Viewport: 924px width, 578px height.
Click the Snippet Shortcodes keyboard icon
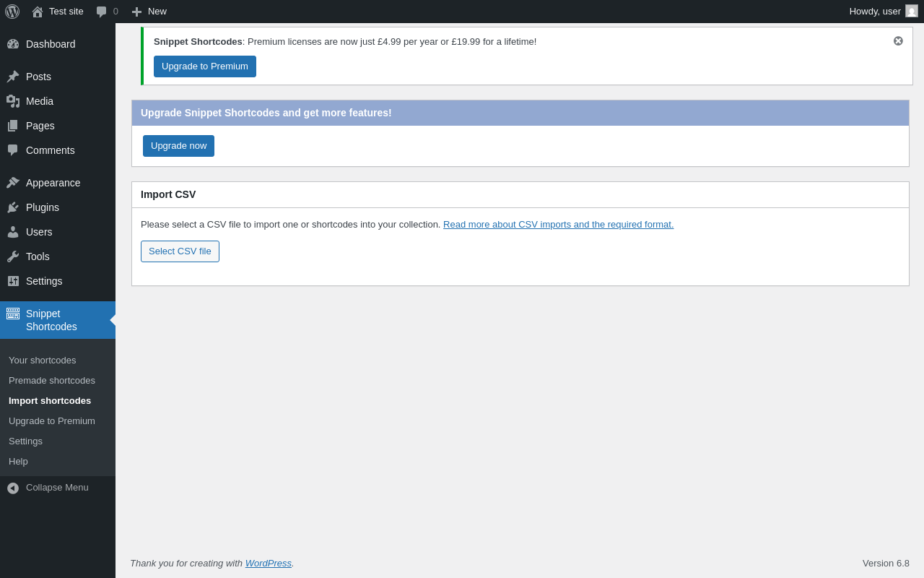[13, 314]
